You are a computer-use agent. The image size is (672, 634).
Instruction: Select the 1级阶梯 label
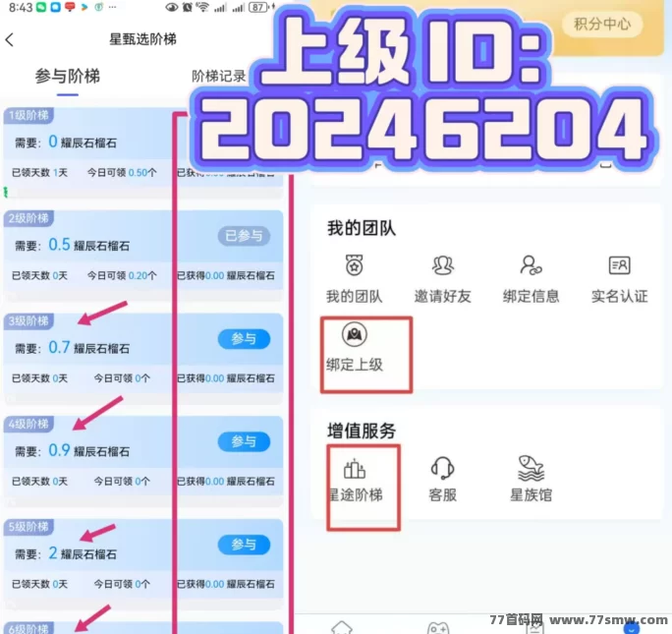[28, 115]
